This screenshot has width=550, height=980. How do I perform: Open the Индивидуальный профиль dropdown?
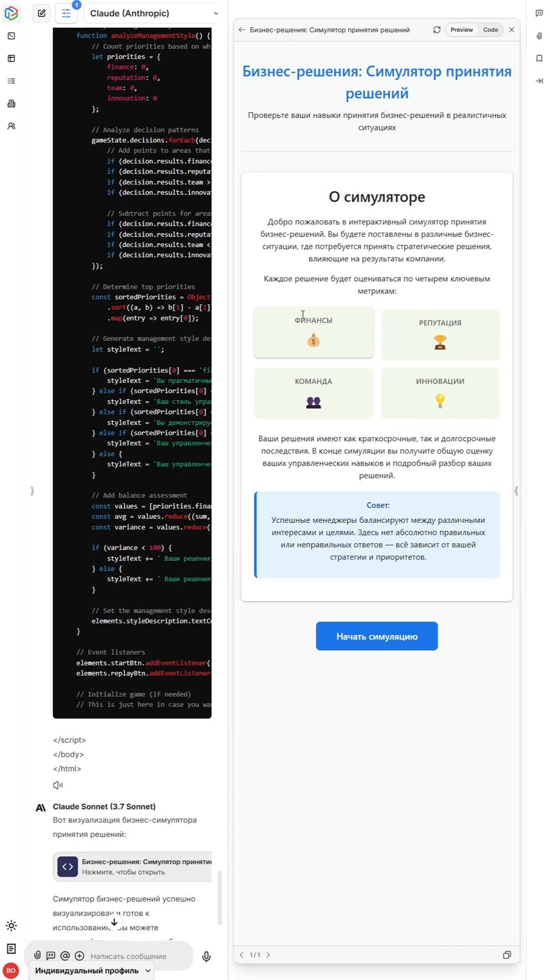pos(93,970)
